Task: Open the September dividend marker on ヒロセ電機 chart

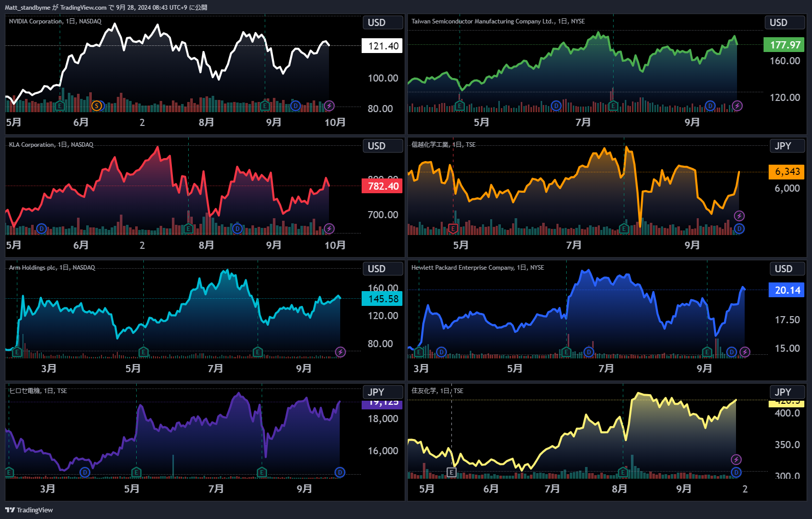Action: coord(340,473)
